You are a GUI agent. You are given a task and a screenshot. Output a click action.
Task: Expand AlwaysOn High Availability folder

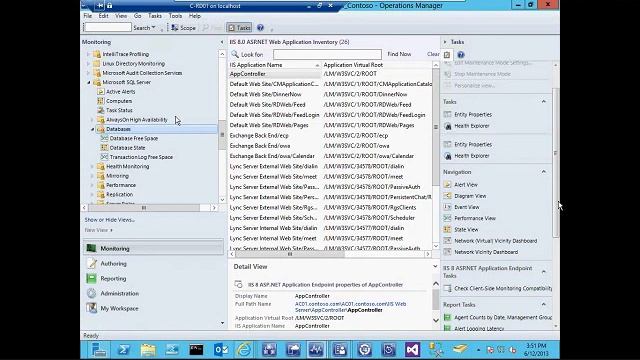(x=92, y=120)
